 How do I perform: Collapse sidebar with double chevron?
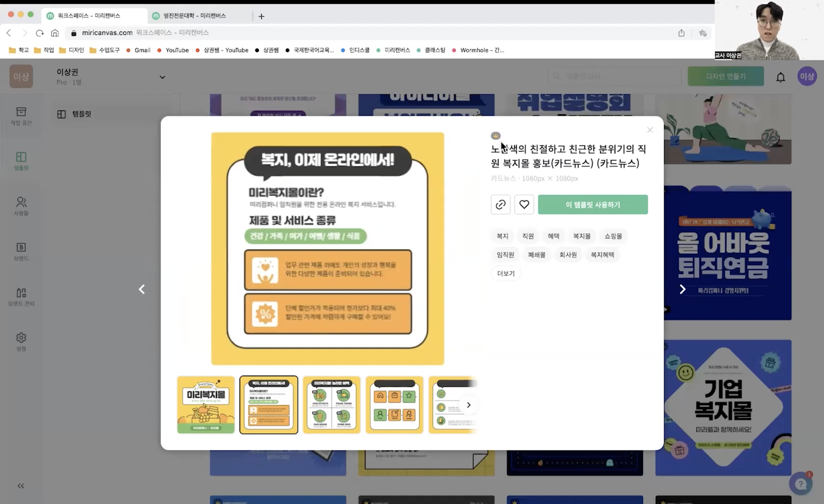(21, 486)
